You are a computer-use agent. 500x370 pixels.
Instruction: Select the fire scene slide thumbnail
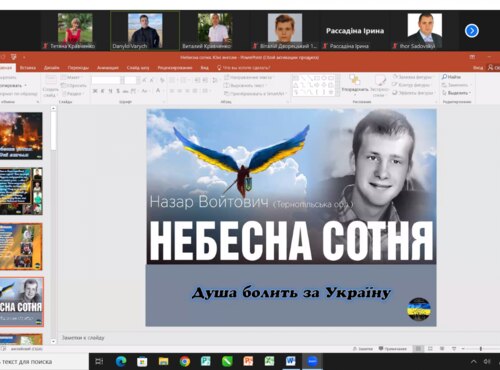(21, 136)
